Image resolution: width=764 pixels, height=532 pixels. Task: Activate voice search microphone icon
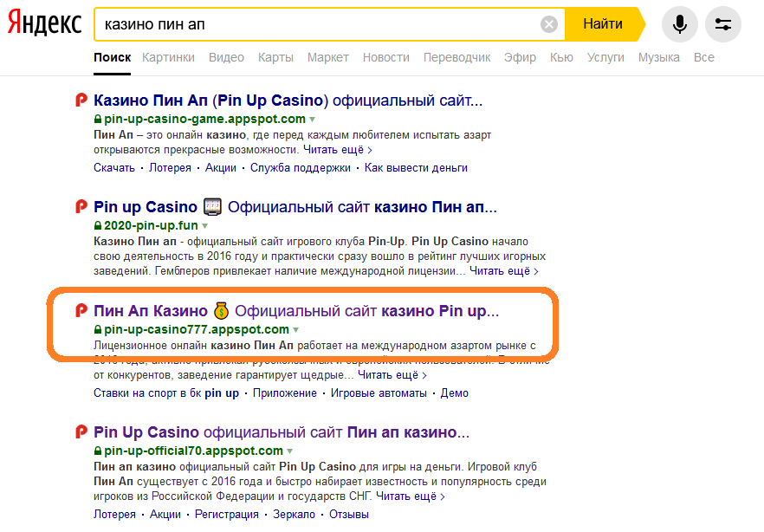coord(680,24)
